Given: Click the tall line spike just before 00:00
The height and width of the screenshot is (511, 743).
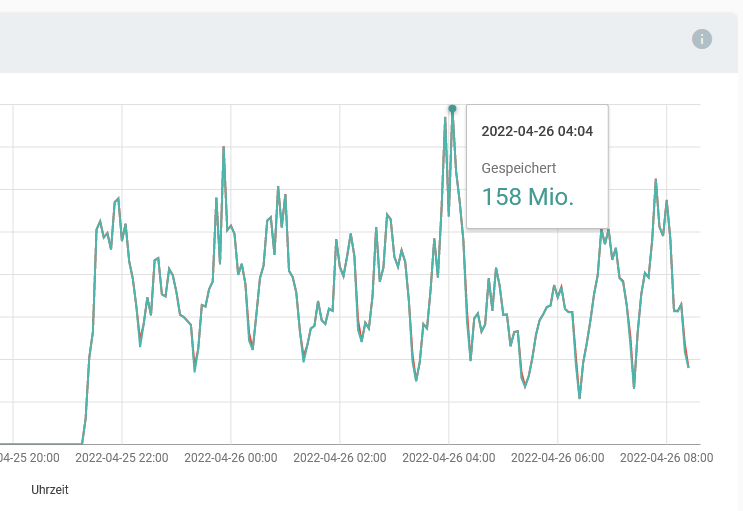Looking at the screenshot, I should coord(223,148).
